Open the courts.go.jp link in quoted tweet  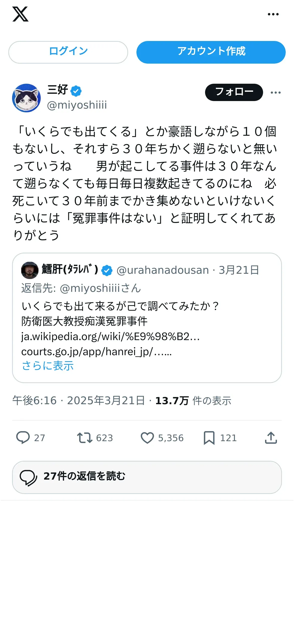96,352
